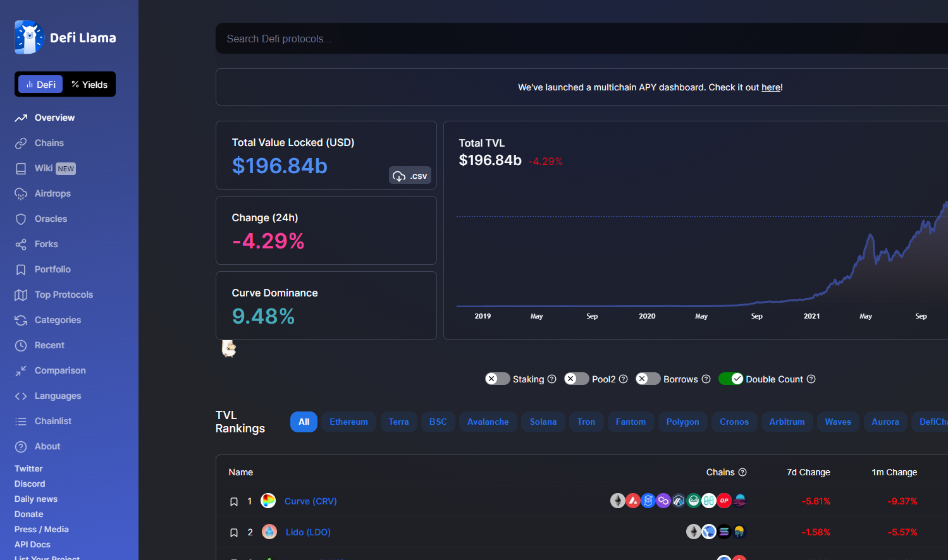The height and width of the screenshot is (560, 948).
Task: Open the Twitter link in sidebar
Action: click(x=28, y=468)
